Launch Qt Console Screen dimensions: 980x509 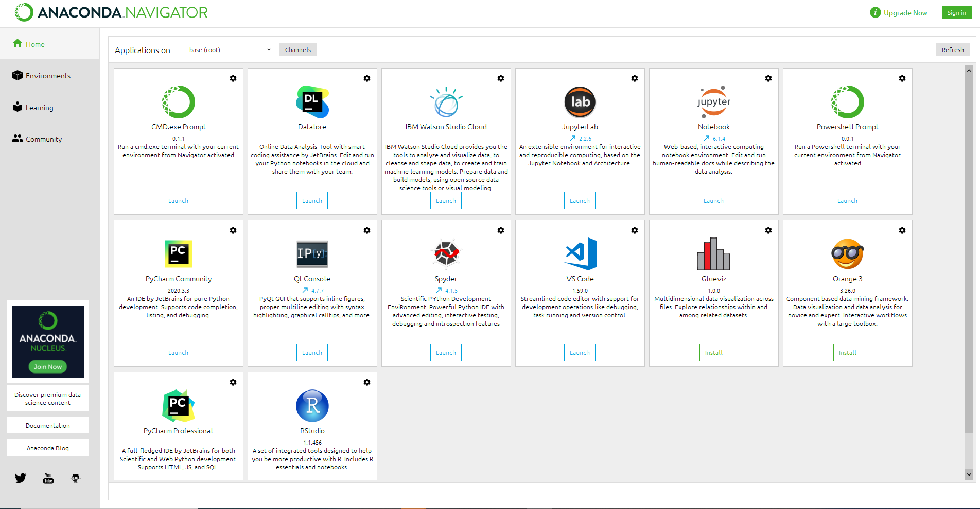tap(312, 352)
